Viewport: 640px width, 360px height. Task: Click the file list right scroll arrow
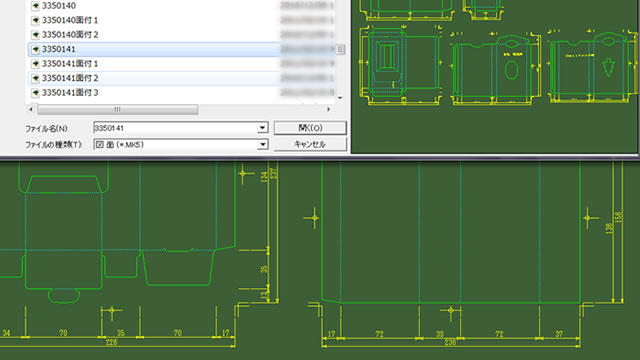tap(328, 109)
